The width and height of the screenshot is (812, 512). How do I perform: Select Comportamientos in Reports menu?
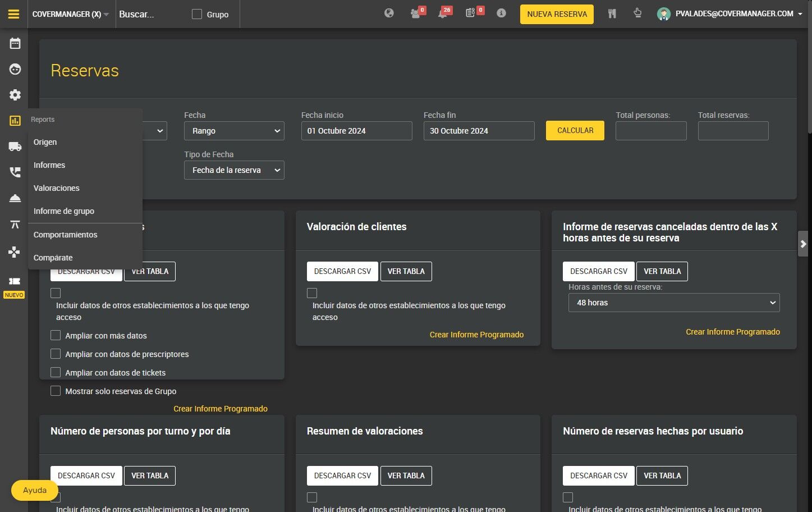(66, 235)
